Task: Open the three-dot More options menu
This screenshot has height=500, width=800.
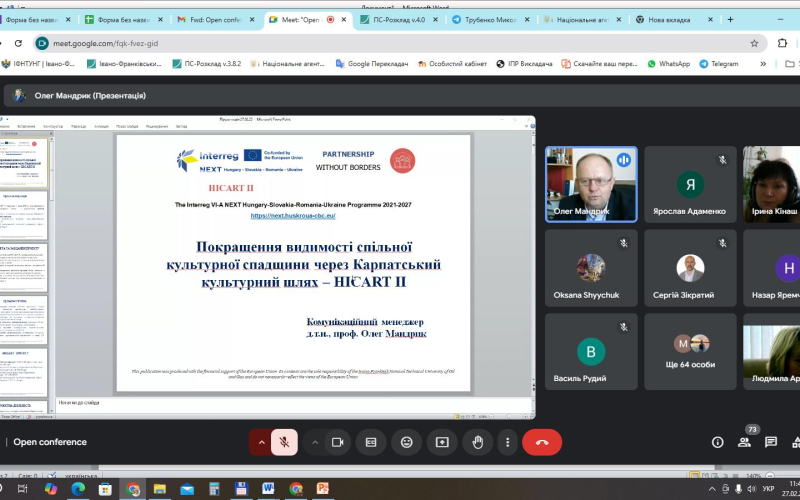Action: 507,442
